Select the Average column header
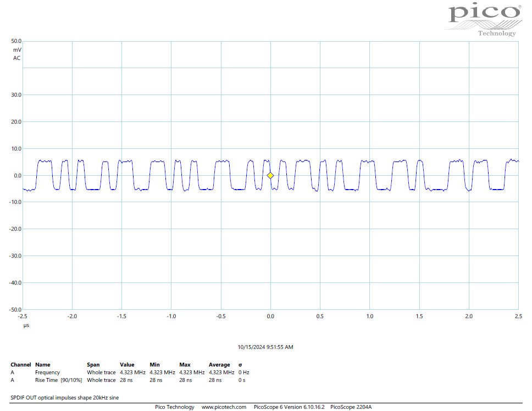Viewport: 532px width, 411px height. [x=219, y=365]
